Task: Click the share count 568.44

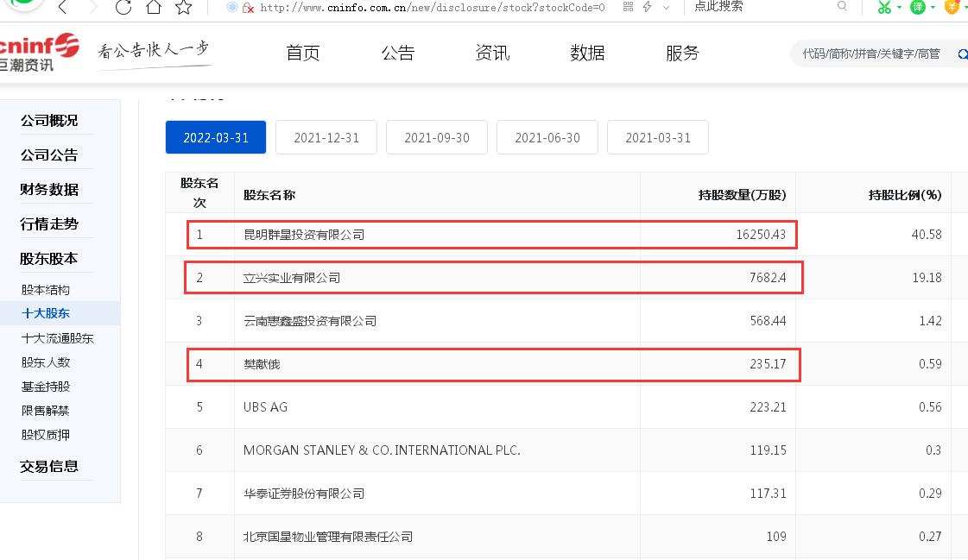Action: tap(768, 321)
